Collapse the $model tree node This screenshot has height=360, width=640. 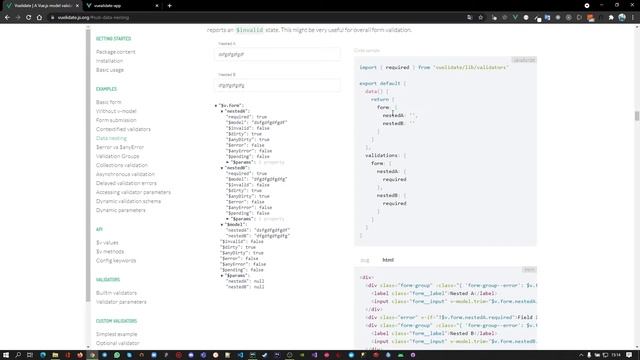(222, 224)
